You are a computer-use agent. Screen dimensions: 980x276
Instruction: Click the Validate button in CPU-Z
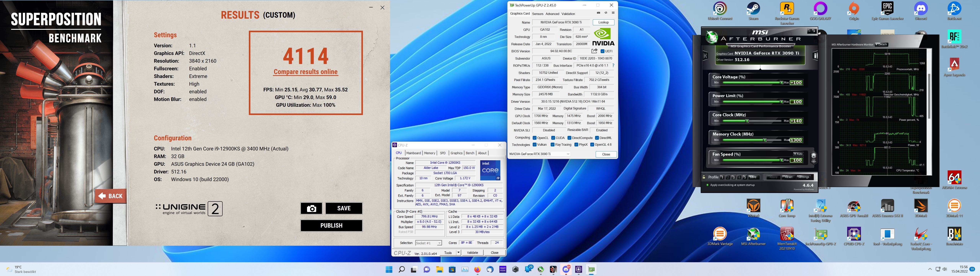coord(473,253)
